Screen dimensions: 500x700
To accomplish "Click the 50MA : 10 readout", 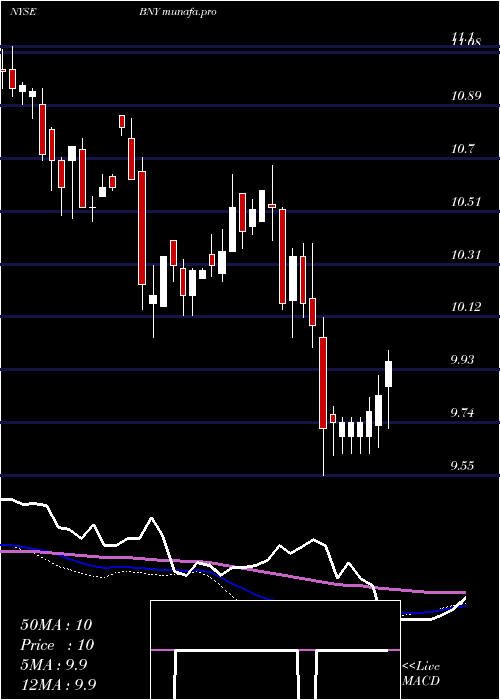I will click(x=56, y=625).
